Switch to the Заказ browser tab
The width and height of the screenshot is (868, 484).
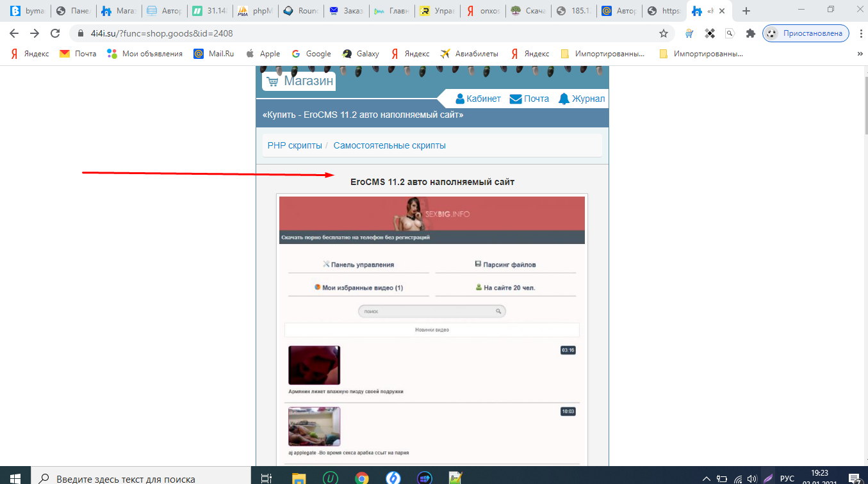coord(345,11)
